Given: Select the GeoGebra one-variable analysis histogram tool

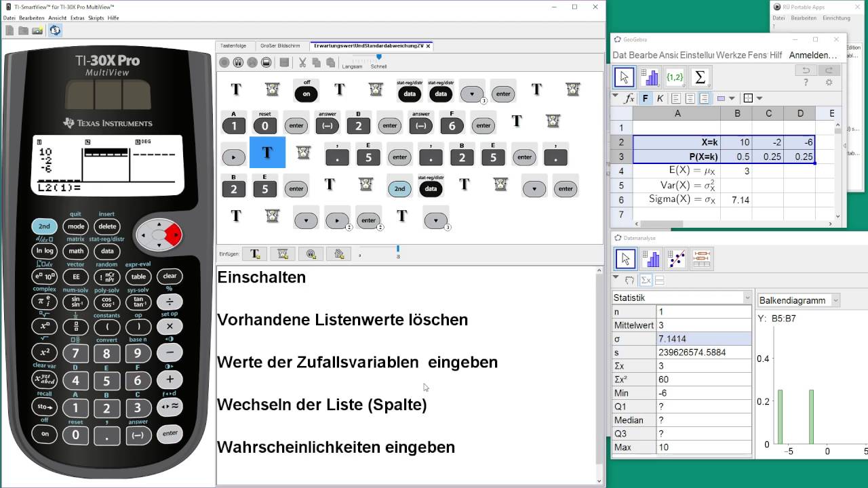Looking at the screenshot, I should pos(650,77).
